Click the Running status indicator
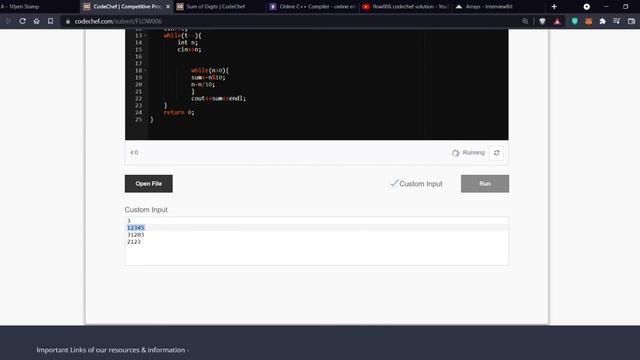Screen dimensions: 640x360 click(468, 153)
